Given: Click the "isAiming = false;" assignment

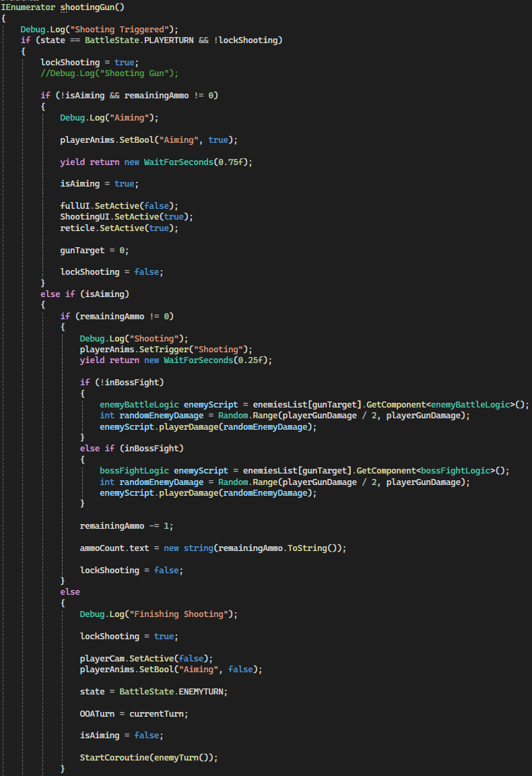Looking at the screenshot, I should [122, 736].
